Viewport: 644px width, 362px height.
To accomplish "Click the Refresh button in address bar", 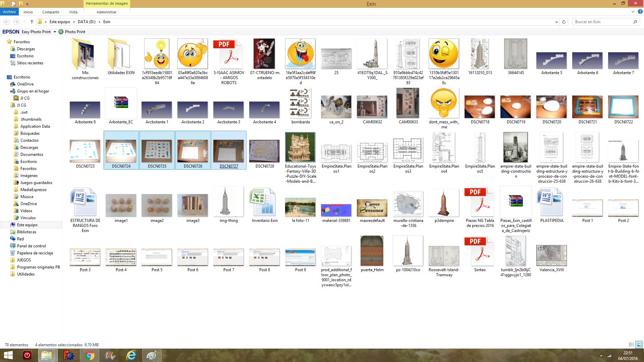I will pyautogui.click(x=564, y=22).
